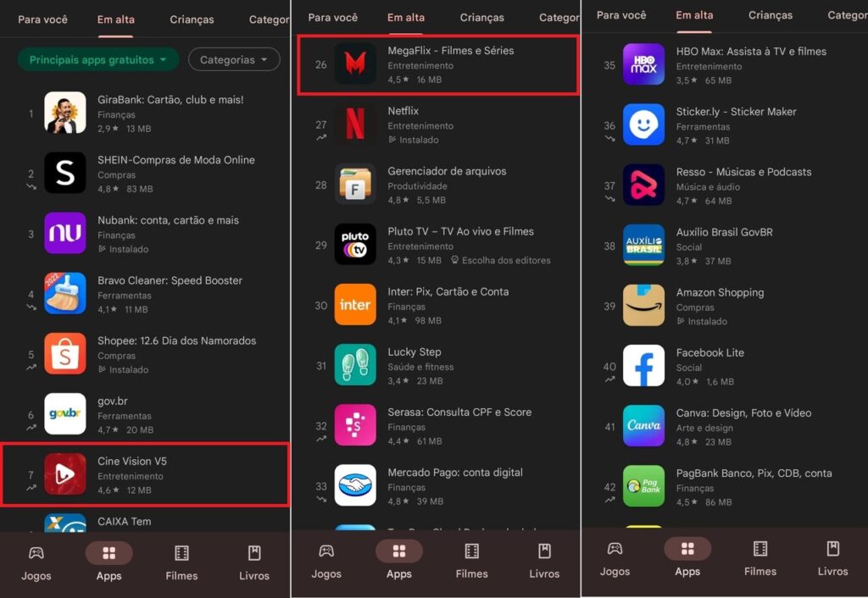Tap 'HBO Max: Assista à TV e filmes'
This screenshot has width=868, height=598.
pos(751,52)
